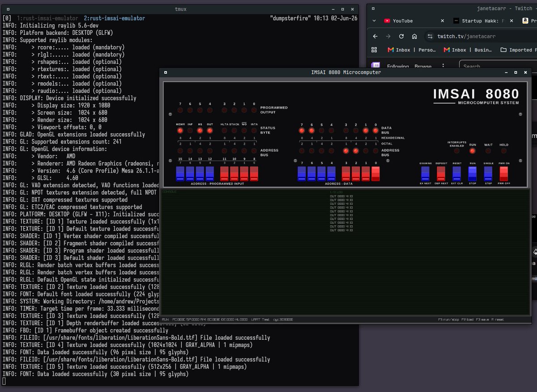Image resolution: width=537 pixels, height=392 pixels.
Task: Click the IMSAI 8080 logo text
Action: [476, 94]
